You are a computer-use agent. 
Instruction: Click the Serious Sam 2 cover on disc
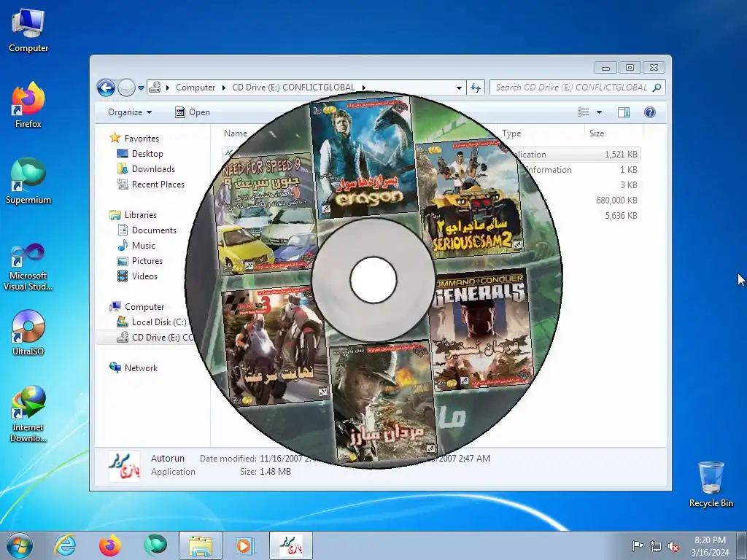point(469,198)
